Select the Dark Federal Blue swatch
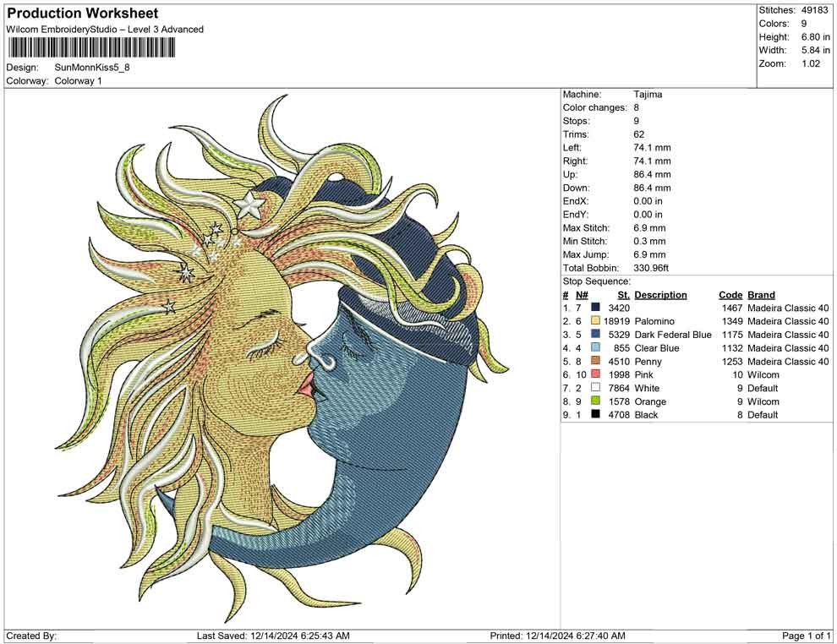 tap(596, 335)
